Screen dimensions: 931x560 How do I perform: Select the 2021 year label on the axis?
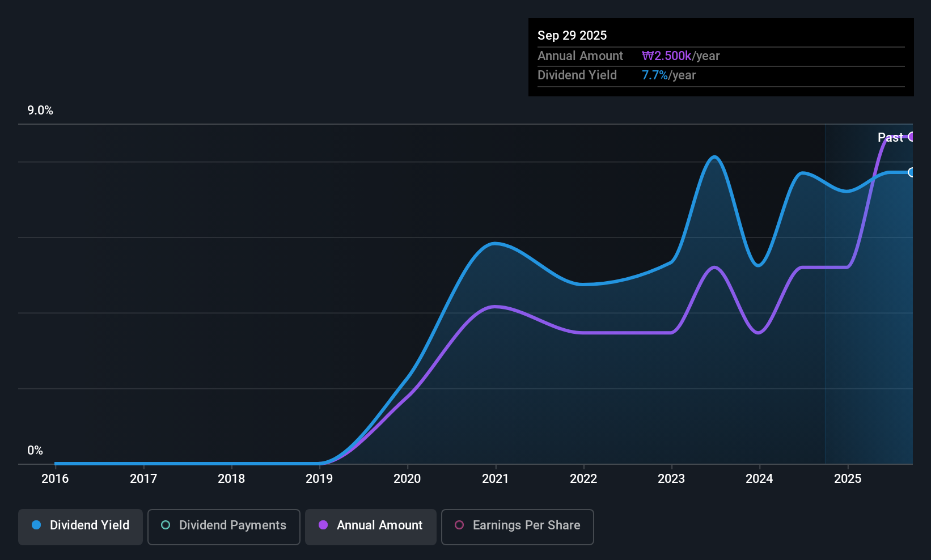click(496, 478)
